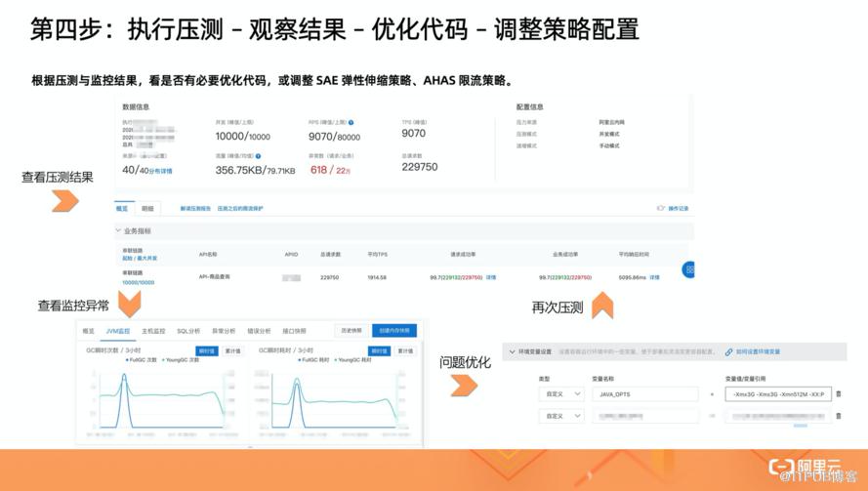868x491 pixels.
Task: Click 起始 / 最大并发 column link
Action: 140,258
